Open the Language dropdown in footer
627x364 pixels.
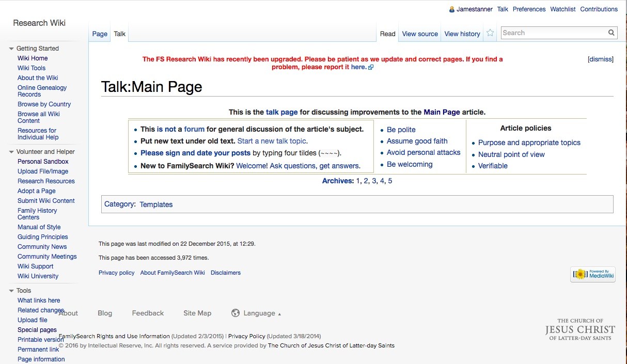coord(262,313)
